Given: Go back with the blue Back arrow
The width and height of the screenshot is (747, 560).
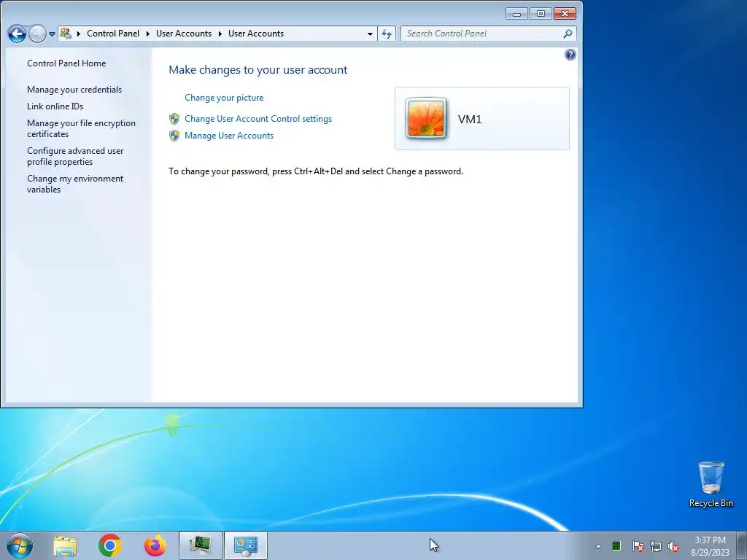Looking at the screenshot, I should [18, 34].
